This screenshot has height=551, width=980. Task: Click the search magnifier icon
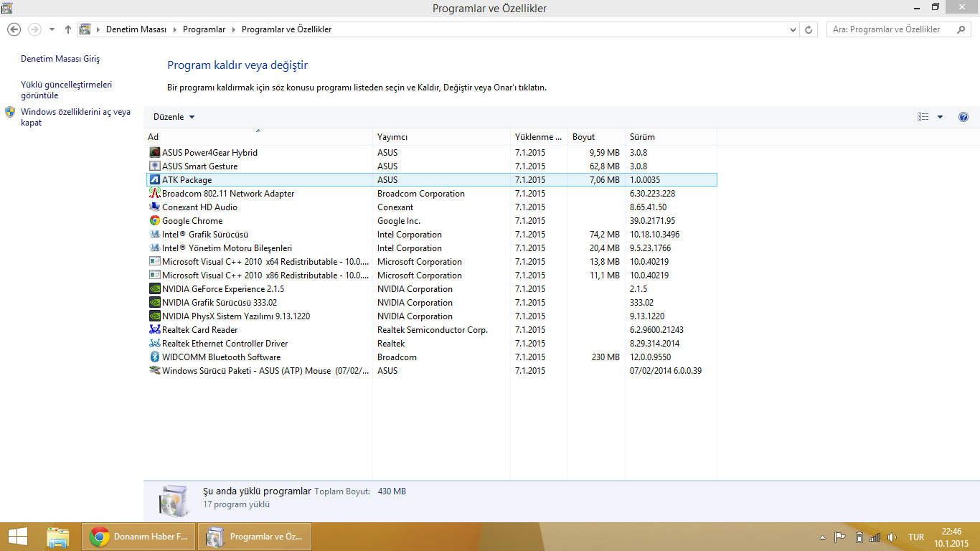coord(960,29)
